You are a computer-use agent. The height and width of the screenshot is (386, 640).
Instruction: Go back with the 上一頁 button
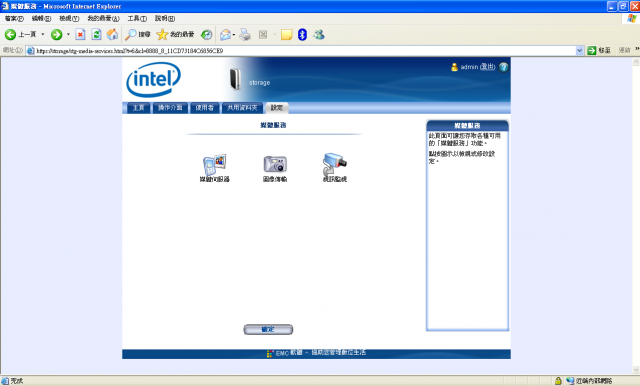[x=20, y=35]
